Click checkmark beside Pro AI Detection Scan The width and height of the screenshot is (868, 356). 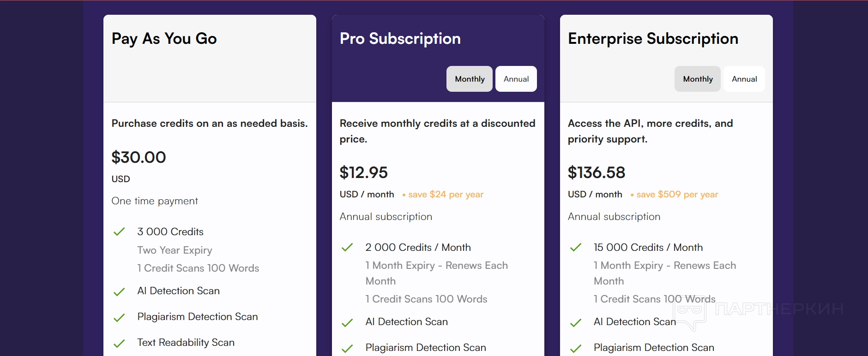click(347, 322)
